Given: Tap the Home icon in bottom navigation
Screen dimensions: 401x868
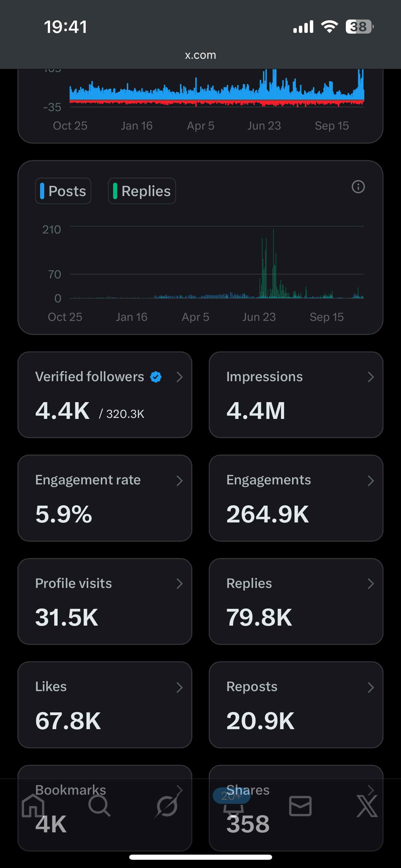Looking at the screenshot, I should pyautogui.click(x=33, y=806).
